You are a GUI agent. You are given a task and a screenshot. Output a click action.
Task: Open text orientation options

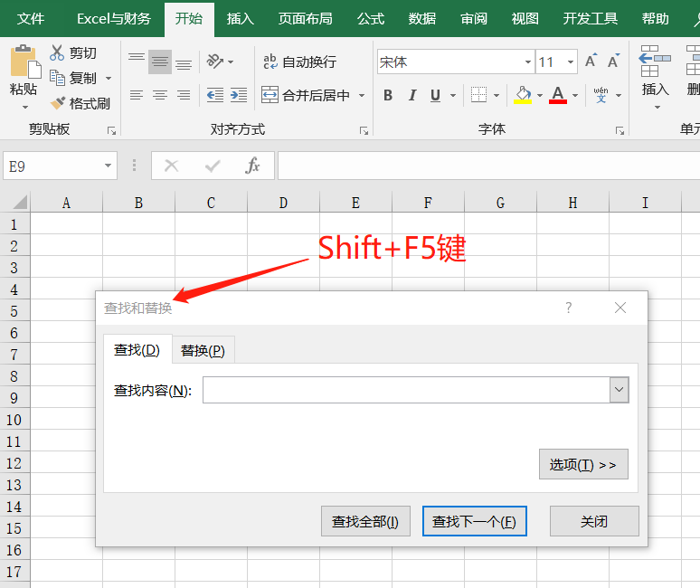(x=220, y=62)
